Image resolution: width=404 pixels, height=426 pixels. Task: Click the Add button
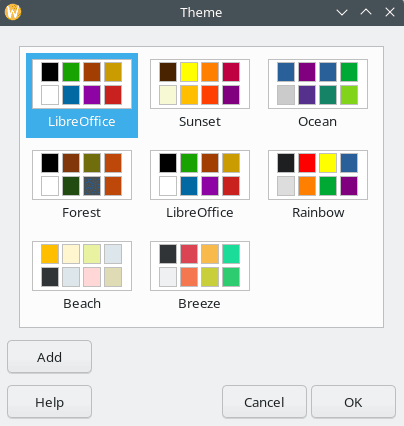point(49,357)
